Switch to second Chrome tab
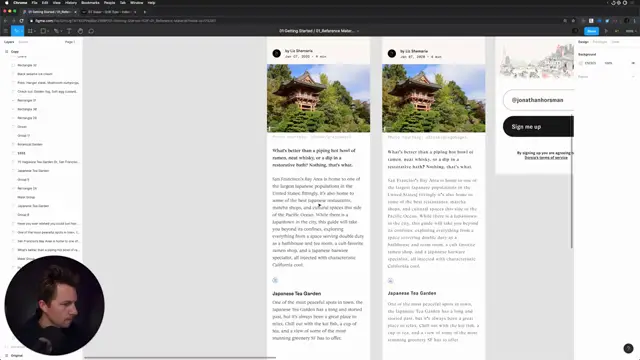The image size is (640, 360). point(109,12)
